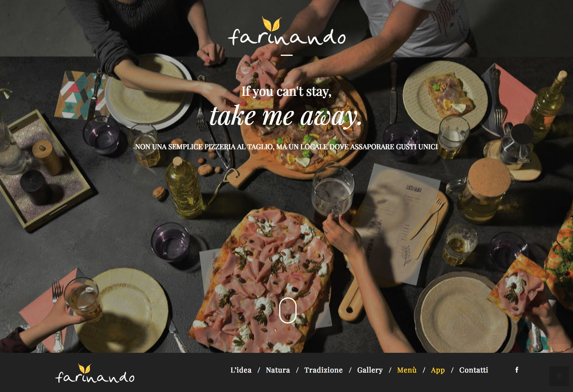Click the farinando logo in footer bar
The image size is (573, 392).
95,373
